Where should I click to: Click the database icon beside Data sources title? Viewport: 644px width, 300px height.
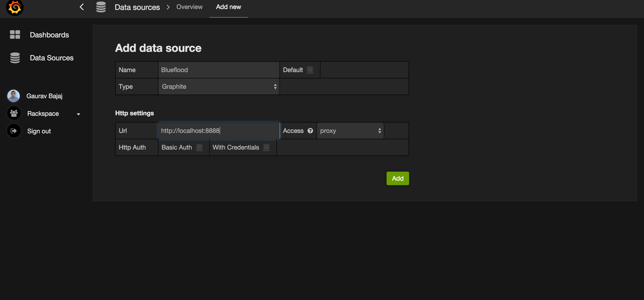[x=101, y=7]
